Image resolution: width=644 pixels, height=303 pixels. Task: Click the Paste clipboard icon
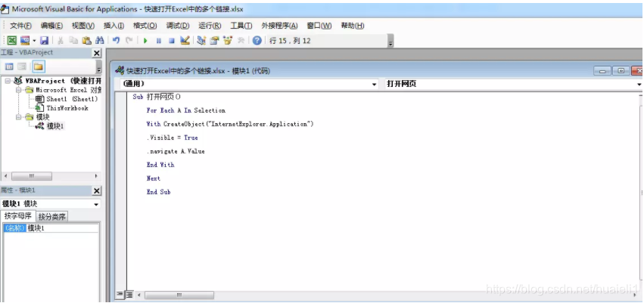[x=86, y=40]
